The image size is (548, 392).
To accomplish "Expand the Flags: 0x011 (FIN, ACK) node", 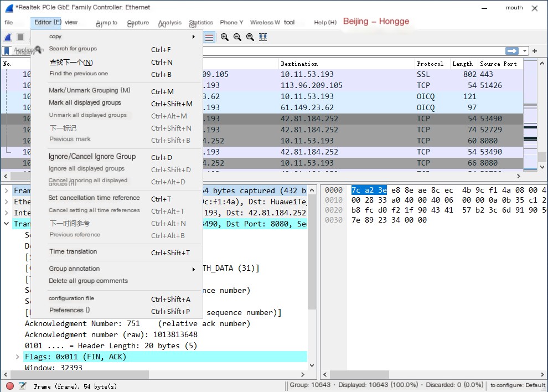I will (x=17, y=357).
